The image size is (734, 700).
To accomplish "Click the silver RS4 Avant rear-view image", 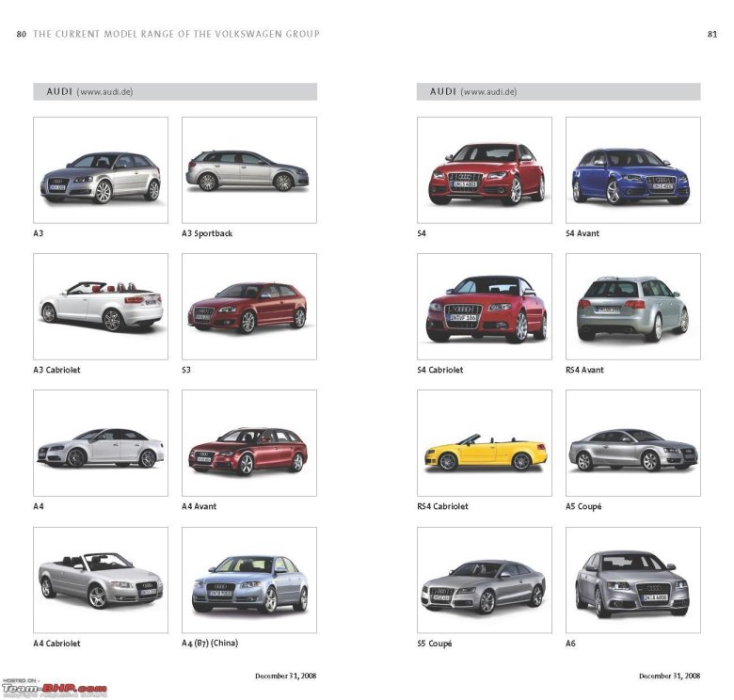I will click(632, 307).
